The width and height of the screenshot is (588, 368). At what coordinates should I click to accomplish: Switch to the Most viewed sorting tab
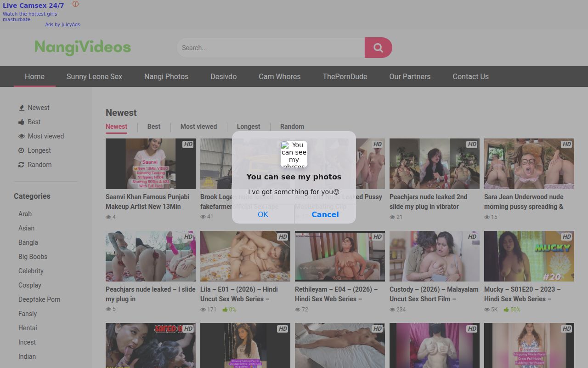click(x=198, y=126)
